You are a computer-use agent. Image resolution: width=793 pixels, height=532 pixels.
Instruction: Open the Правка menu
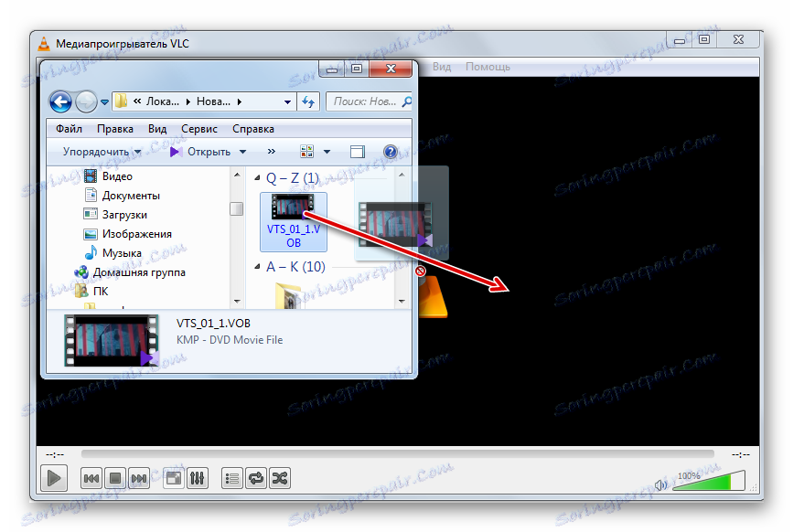[115, 129]
